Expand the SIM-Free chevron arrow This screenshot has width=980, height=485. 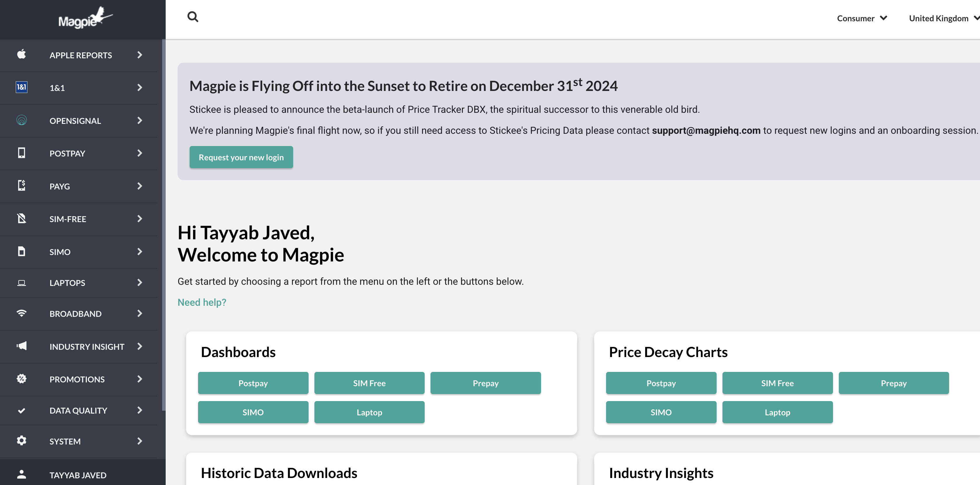(x=140, y=219)
